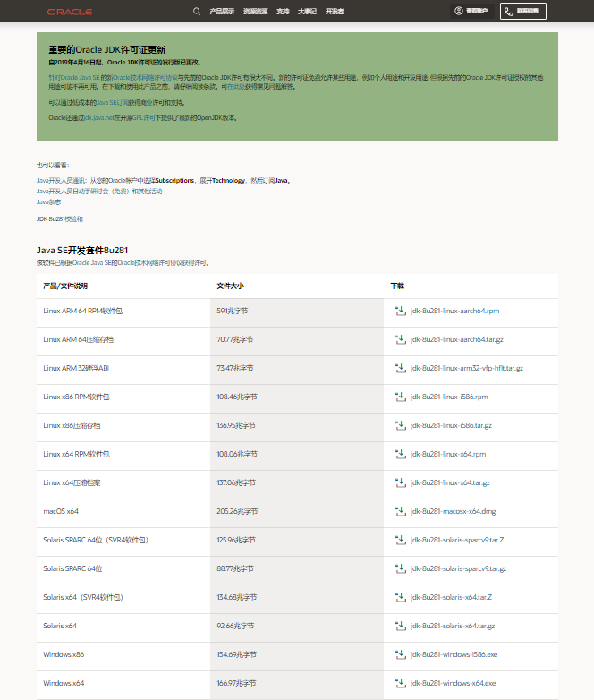
Task: Open the Java杂志 link
Action: coord(48,201)
